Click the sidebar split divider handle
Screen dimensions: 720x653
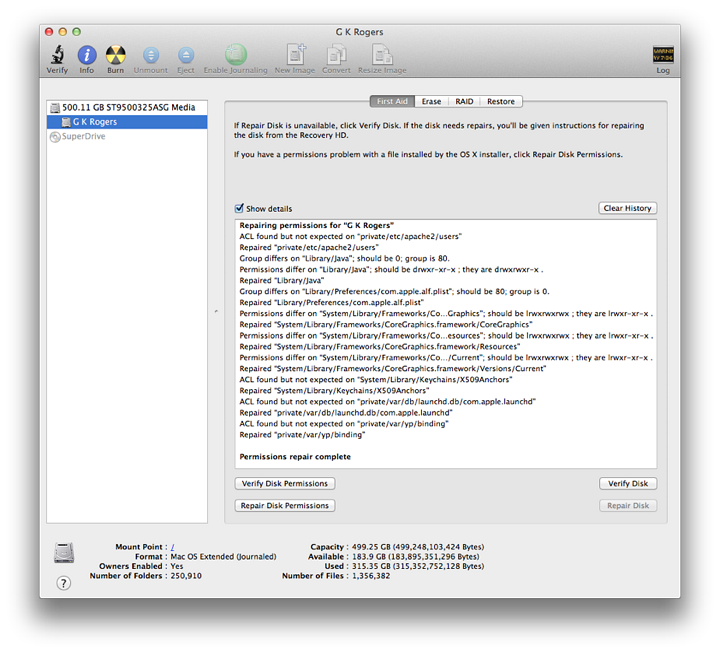click(216, 312)
